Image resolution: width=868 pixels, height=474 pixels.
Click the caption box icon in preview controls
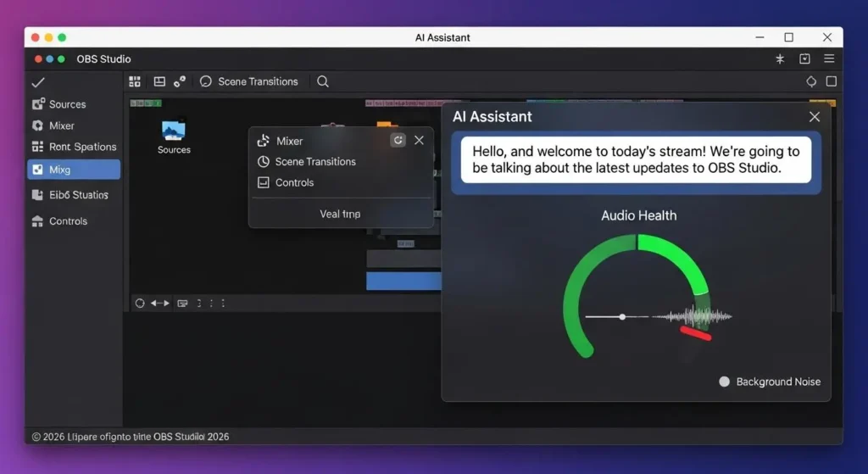(x=182, y=303)
